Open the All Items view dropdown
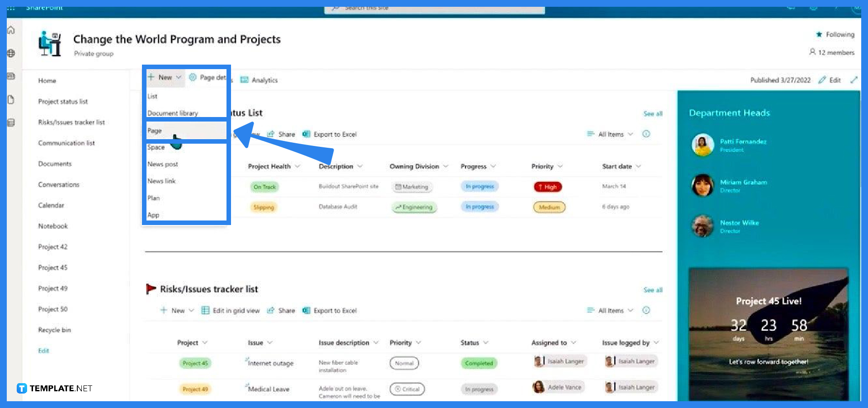The width and height of the screenshot is (868, 408). [609, 134]
